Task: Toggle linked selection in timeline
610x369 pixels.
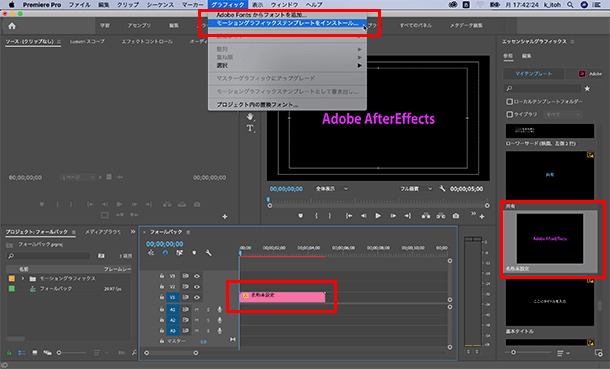Action: point(179,253)
